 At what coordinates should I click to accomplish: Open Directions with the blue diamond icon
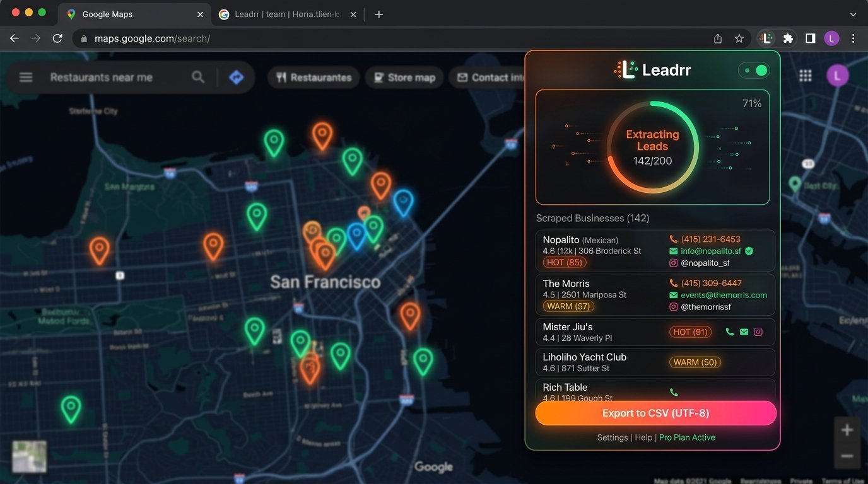click(236, 78)
